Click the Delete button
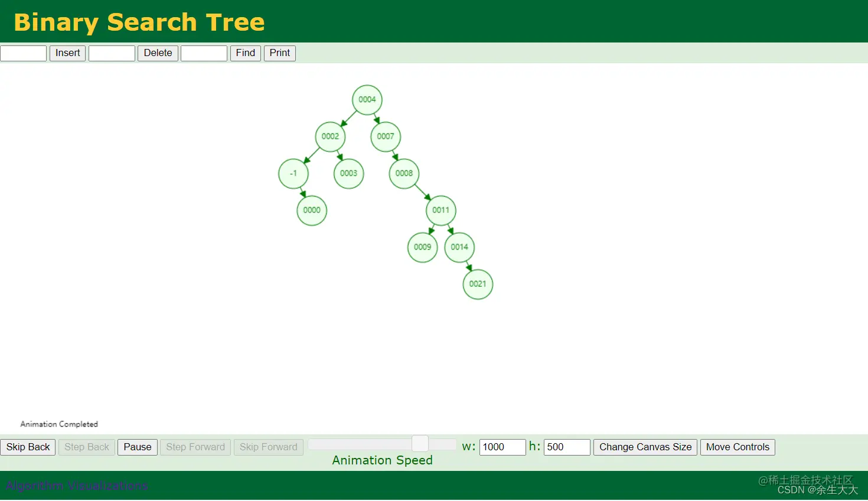 (158, 53)
